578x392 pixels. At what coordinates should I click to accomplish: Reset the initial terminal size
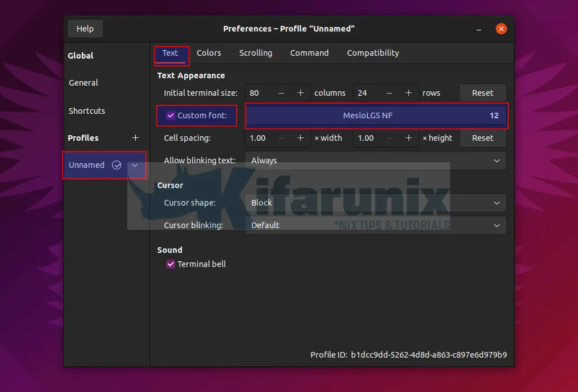pyautogui.click(x=483, y=92)
